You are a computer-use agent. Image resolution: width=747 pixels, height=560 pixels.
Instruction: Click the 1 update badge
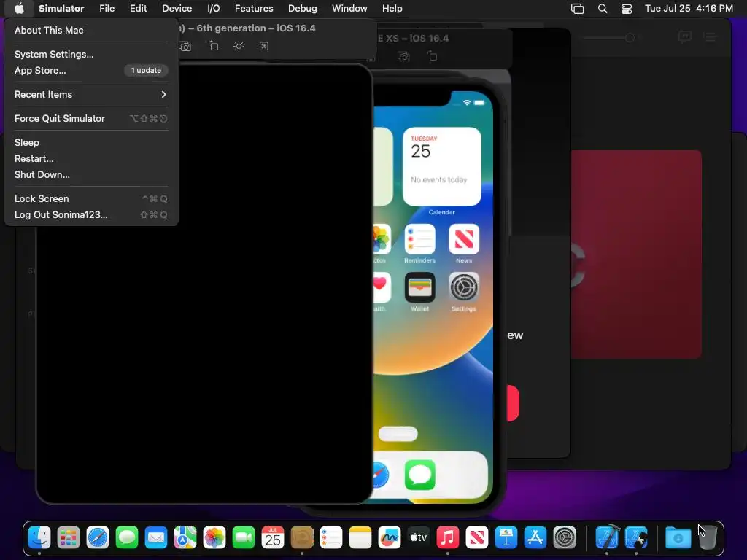coord(146,71)
